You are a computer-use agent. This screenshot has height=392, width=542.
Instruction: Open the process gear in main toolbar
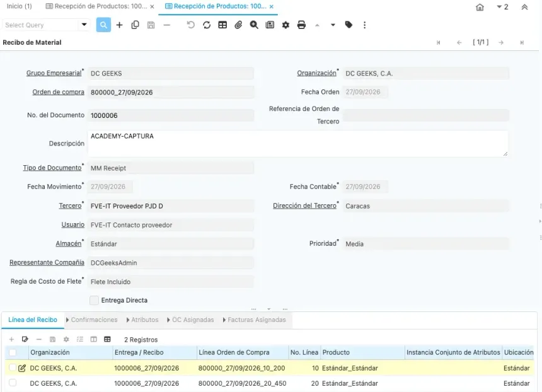coord(285,25)
